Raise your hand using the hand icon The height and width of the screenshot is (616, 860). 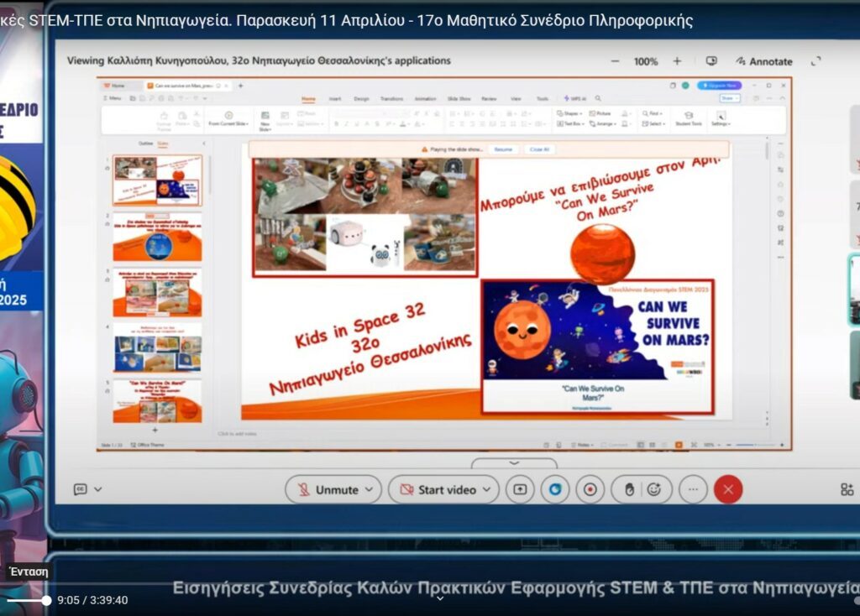[630, 489]
